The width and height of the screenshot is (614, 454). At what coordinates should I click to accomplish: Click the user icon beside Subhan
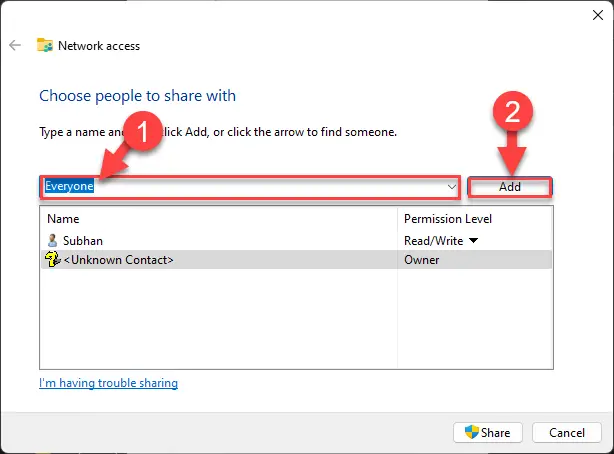(53, 240)
